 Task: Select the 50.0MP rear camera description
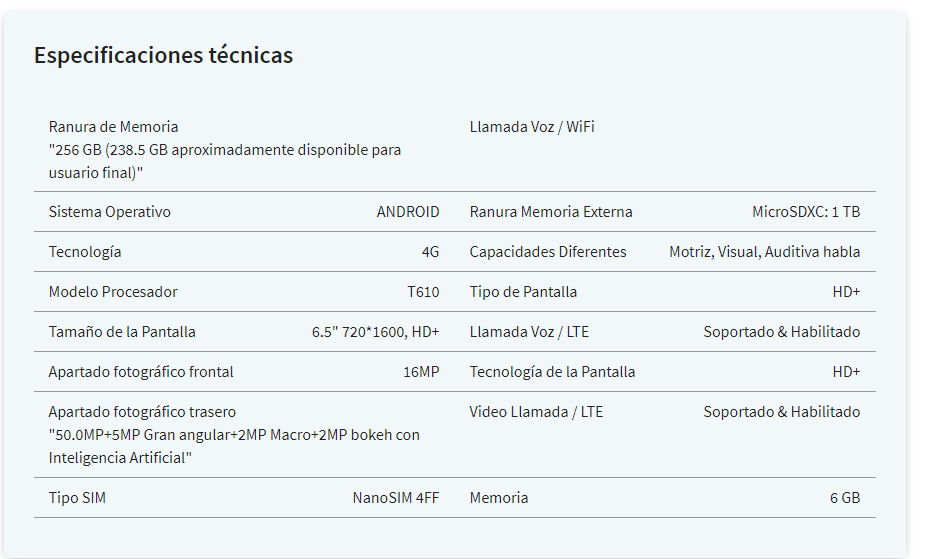point(234,447)
